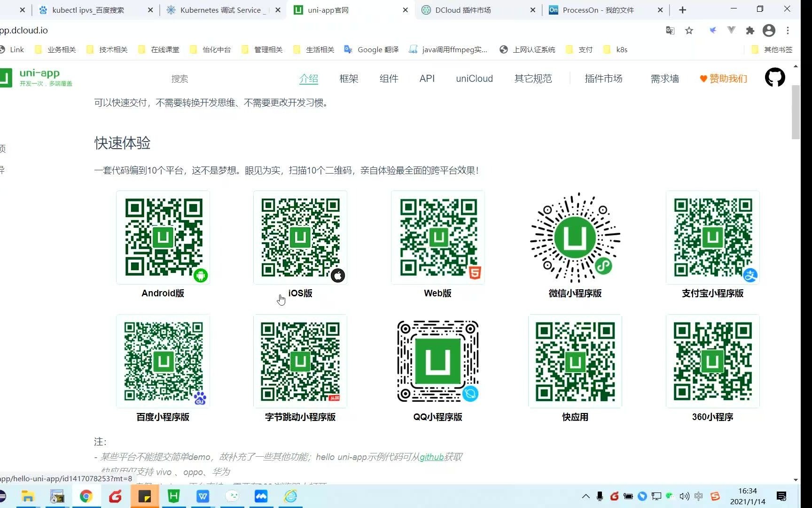The image size is (812, 508).
Task: Click the microphone tray icon
Action: [x=600, y=496]
